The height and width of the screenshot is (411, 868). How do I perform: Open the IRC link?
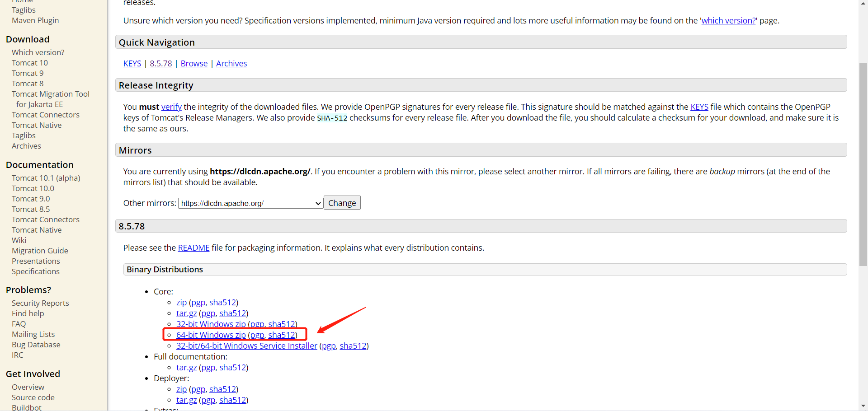18,355
